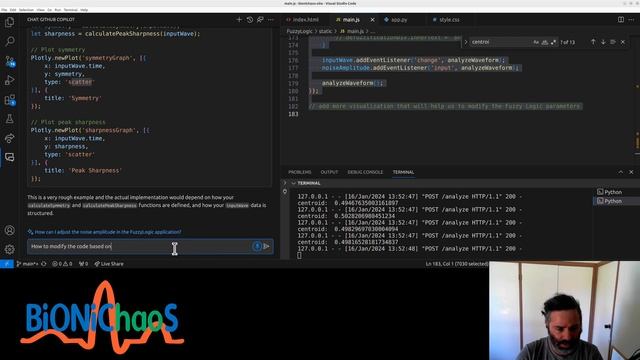Open editor more actions ellipsis
Image resolution: width=640 pixels, height=360 pixels.
631,20
